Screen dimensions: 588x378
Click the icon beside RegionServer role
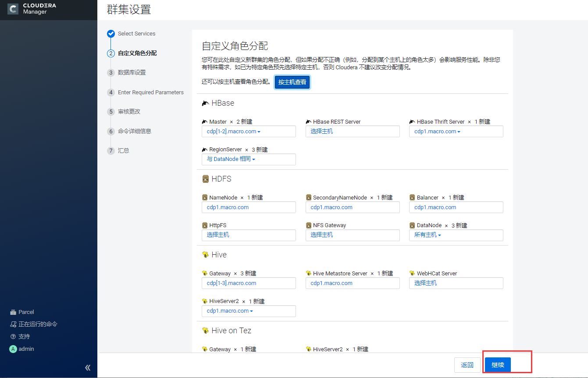tap(204, 150)
